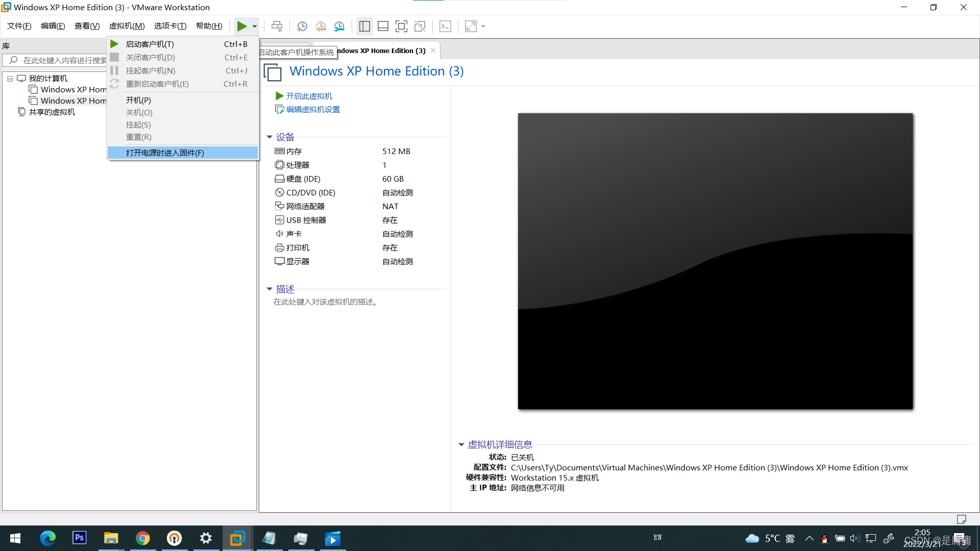This screenshot has width=980, height=551.
Task: Collapse the 设备 devices section
Action: click(x=269, y=137)
